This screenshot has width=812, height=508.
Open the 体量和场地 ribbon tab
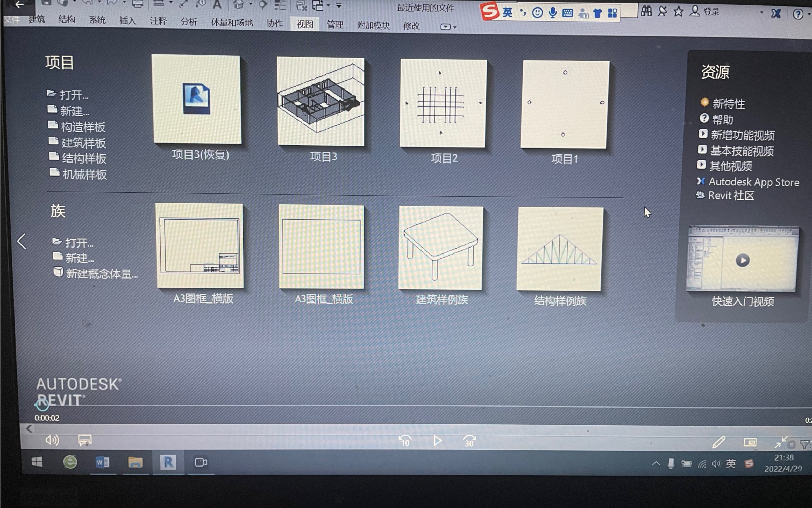point(232,23)
